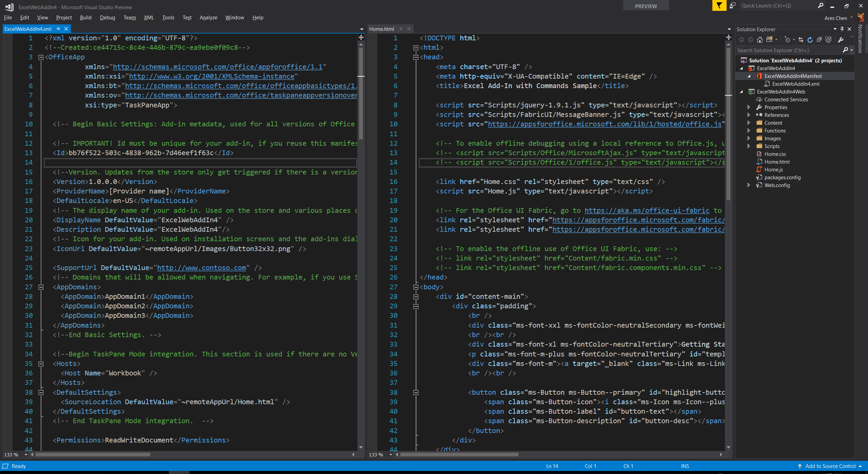Viewport: 868px width, 474px height.
Task: Click Add to Source Control button
Action: [x=830, y=466]
